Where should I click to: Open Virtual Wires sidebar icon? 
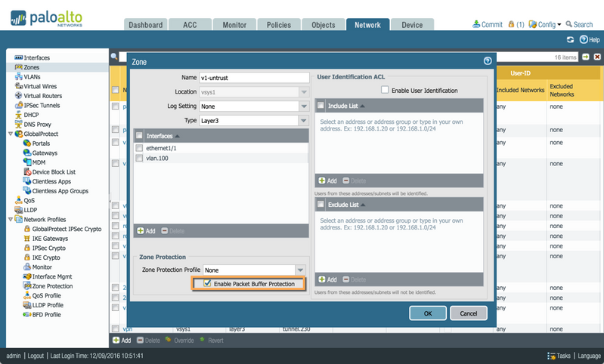18,86
